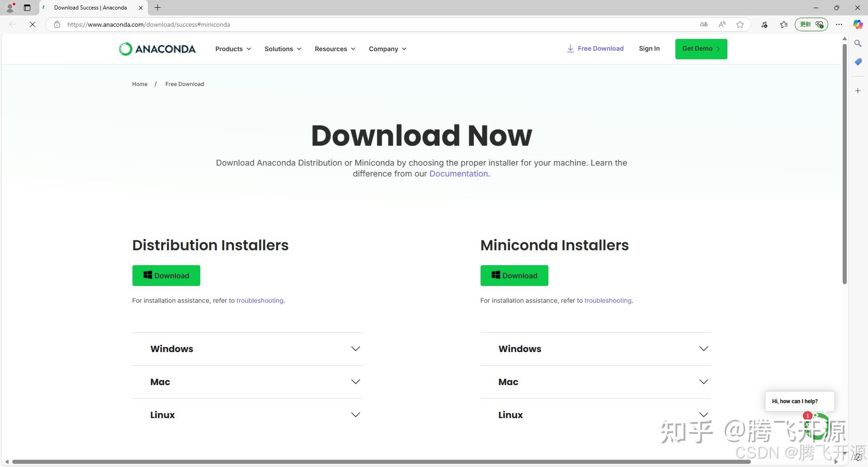Click the Anaconda logo in header
The width and height of the screenshot is (868, 467).
157,49
